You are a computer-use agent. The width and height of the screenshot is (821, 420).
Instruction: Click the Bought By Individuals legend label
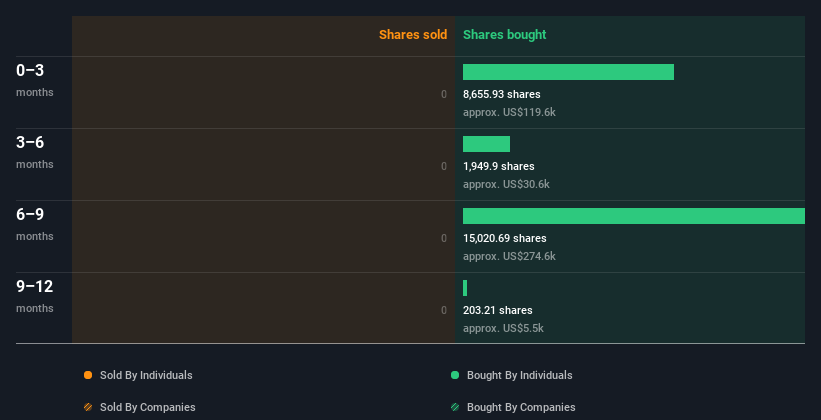click(519, 375)
